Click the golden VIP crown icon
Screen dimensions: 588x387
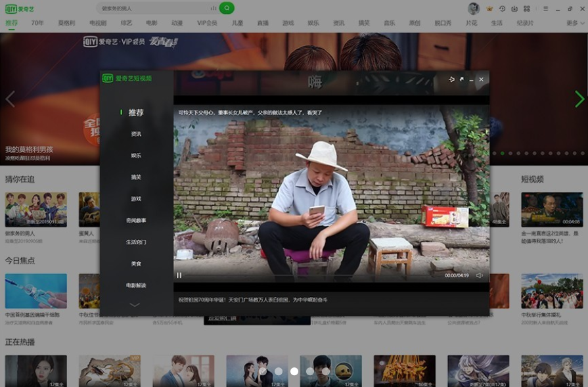tap(489, 9)
